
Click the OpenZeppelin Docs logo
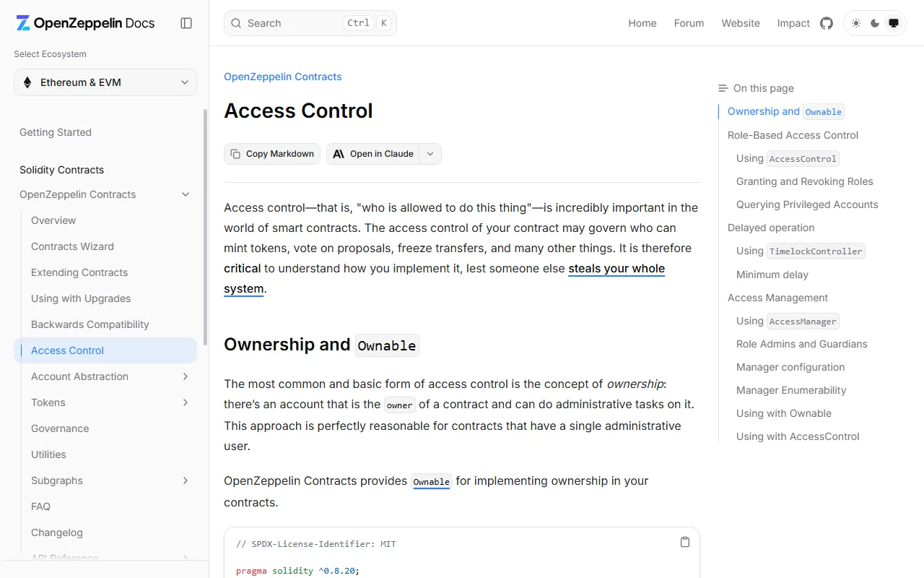85,23
